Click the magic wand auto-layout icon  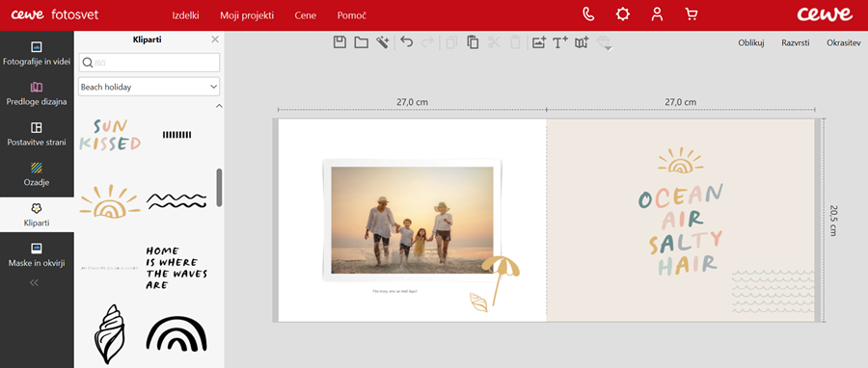coord(383,42)
